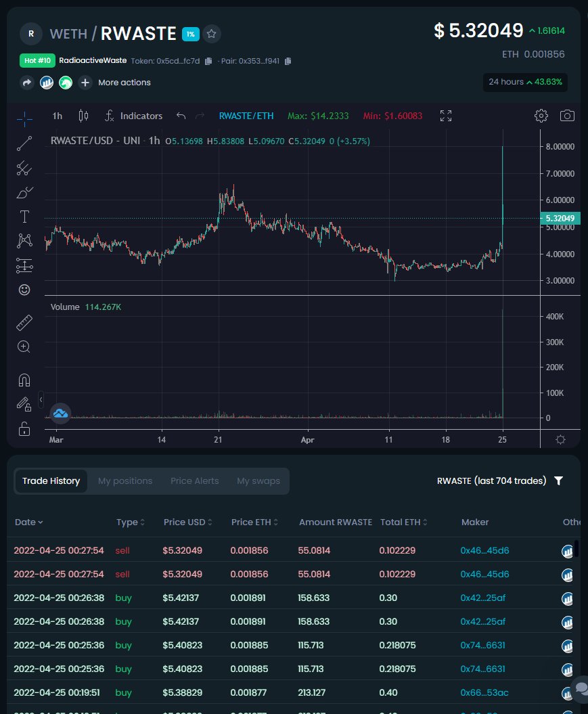
Task: Click the Amount RWASTE column header
Action: [336, 522]
